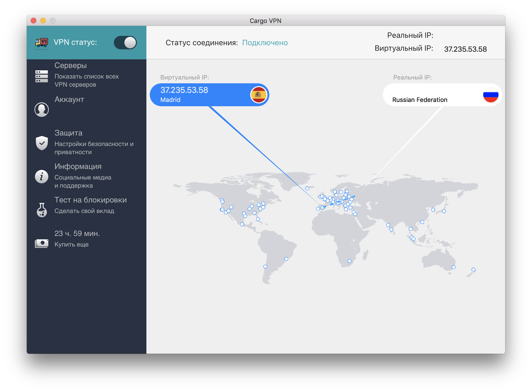Click the blue Madrid virtual IP card
The height and width of the screenshot is (392, 532).
pos(209,95)
